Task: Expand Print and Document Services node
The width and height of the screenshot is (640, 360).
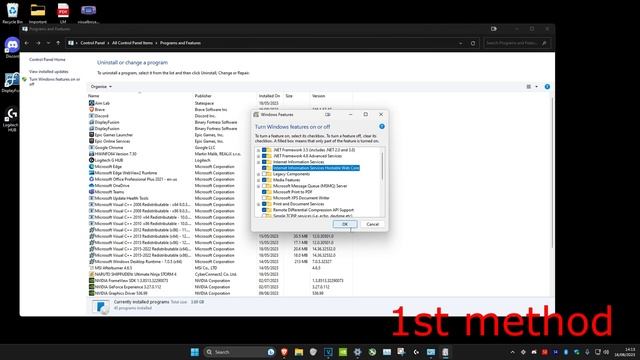Action: point(258,204)
